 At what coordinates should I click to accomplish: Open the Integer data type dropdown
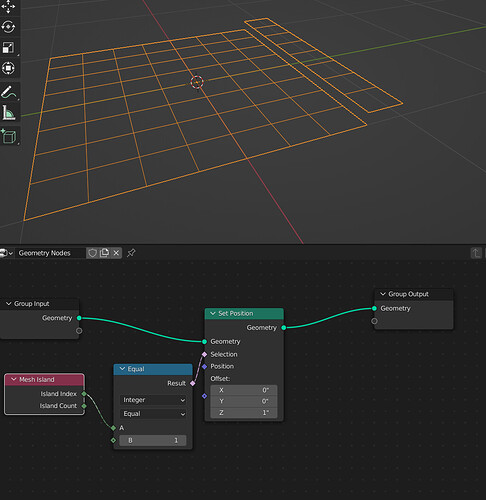coord(153,400)
